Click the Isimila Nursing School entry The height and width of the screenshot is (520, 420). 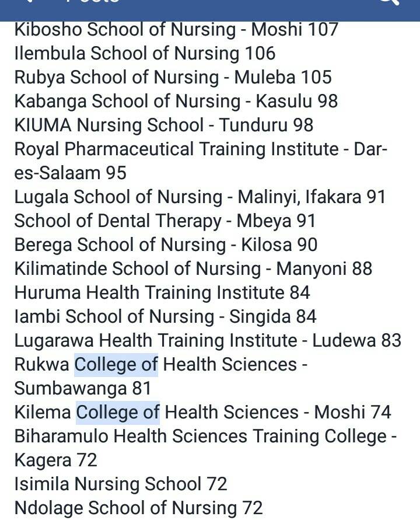(x=121, y=484)
